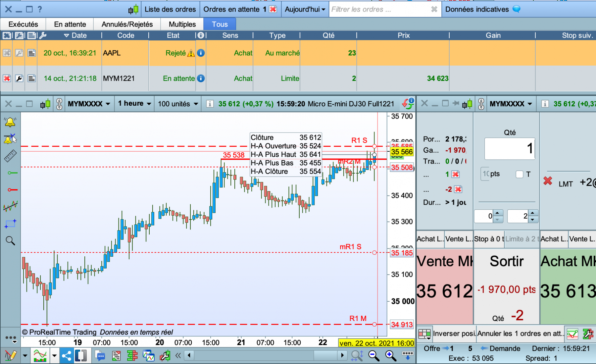Remove the pending order filter
The width and height of the screenshot is (596, 364).
coord(273,9)
